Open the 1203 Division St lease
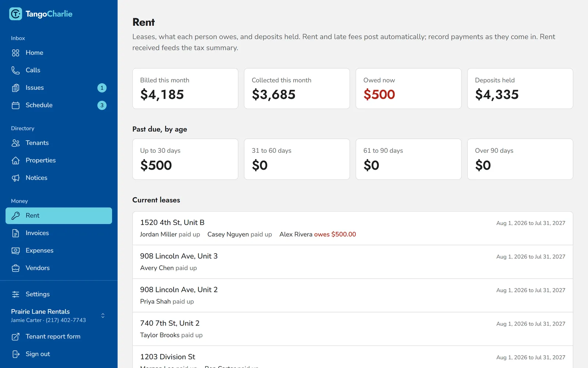This screenshot has height=368, width=588. click(x=353, y=357)
